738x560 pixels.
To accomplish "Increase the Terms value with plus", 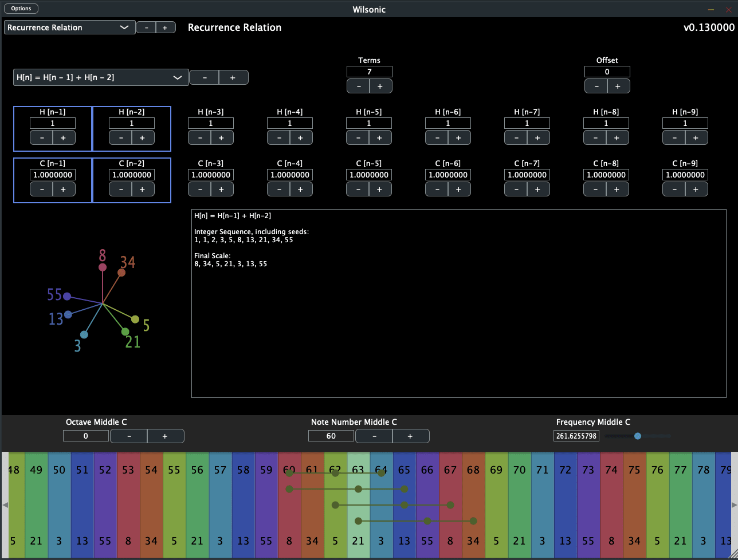I will pos(380,86).
